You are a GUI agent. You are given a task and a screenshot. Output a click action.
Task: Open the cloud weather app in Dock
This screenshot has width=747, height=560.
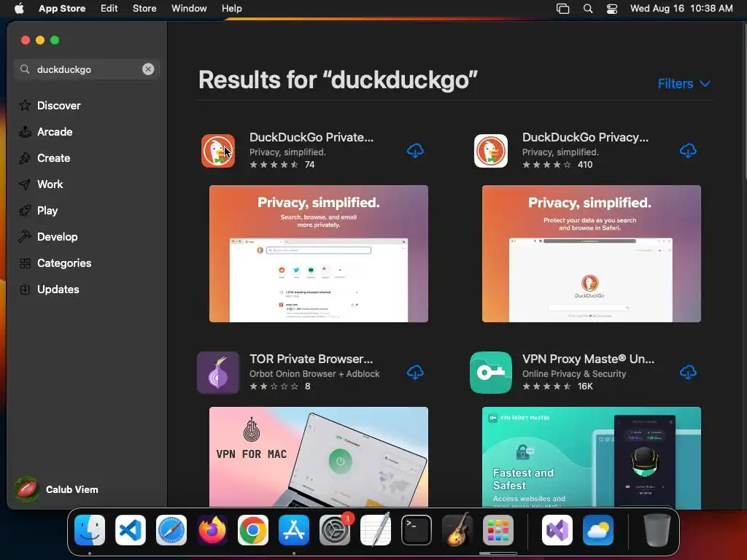[598, 530]
